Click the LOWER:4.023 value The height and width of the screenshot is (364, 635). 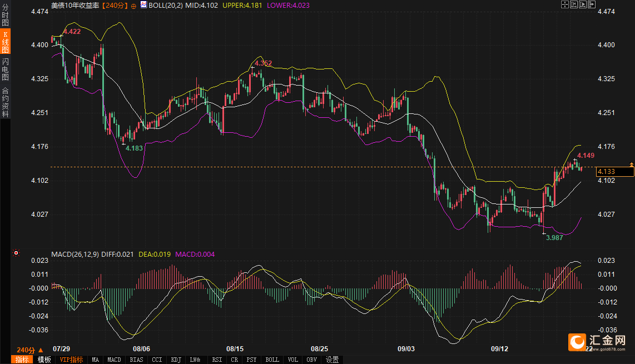point(289,6)
